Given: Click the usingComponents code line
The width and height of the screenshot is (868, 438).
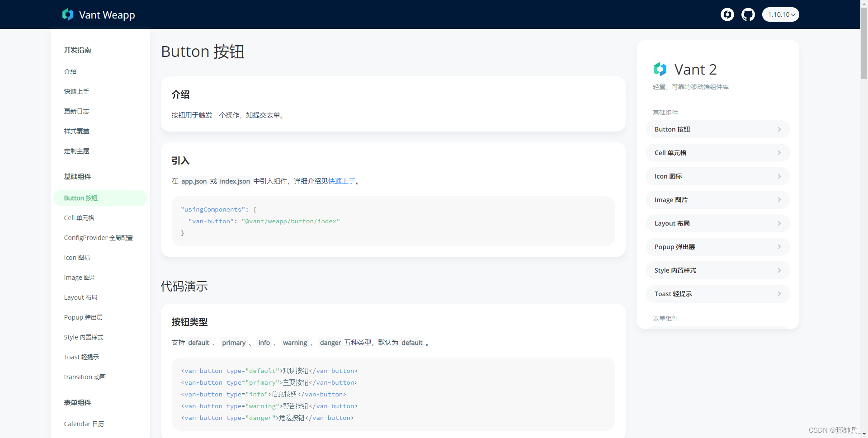Looking at the screenshot, I should tap(219, 209).
